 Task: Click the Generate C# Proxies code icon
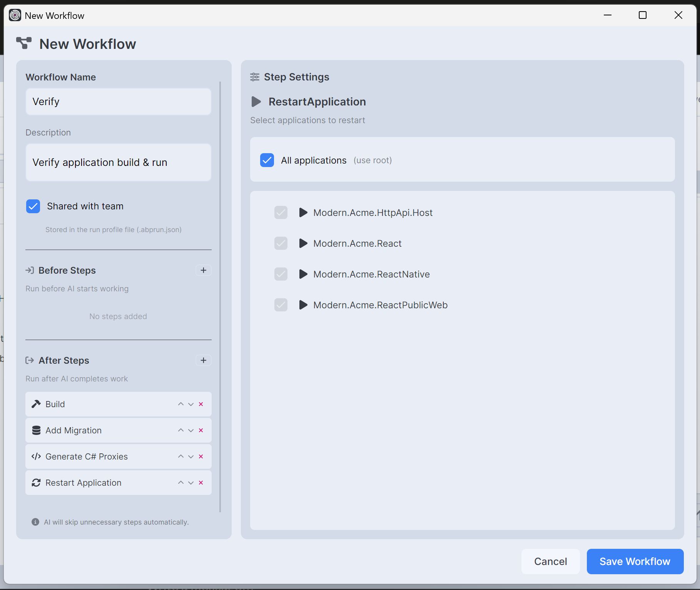[36, 456]
